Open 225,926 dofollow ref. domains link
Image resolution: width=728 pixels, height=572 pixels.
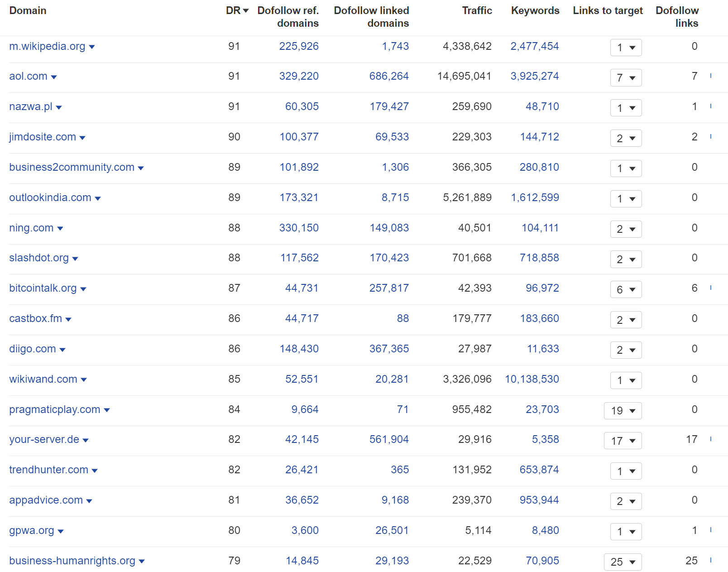coord(299,46)
